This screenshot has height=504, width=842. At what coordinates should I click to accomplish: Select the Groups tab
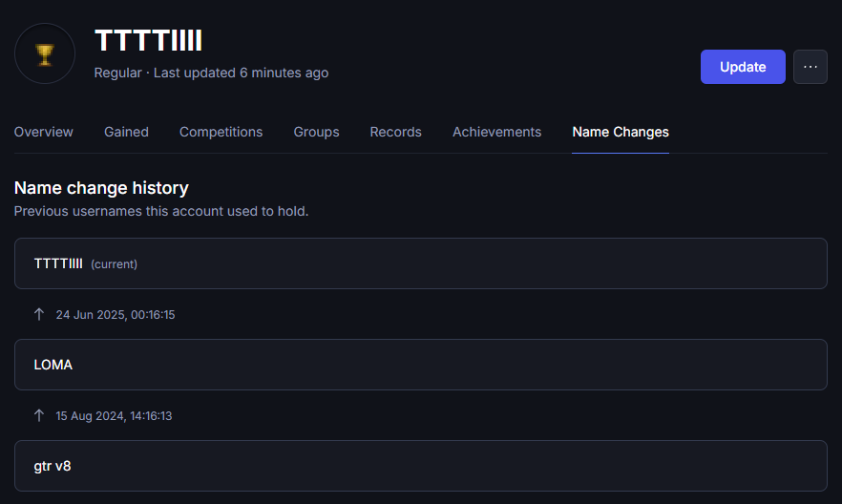pyautogui.click(x=316, y=132)
